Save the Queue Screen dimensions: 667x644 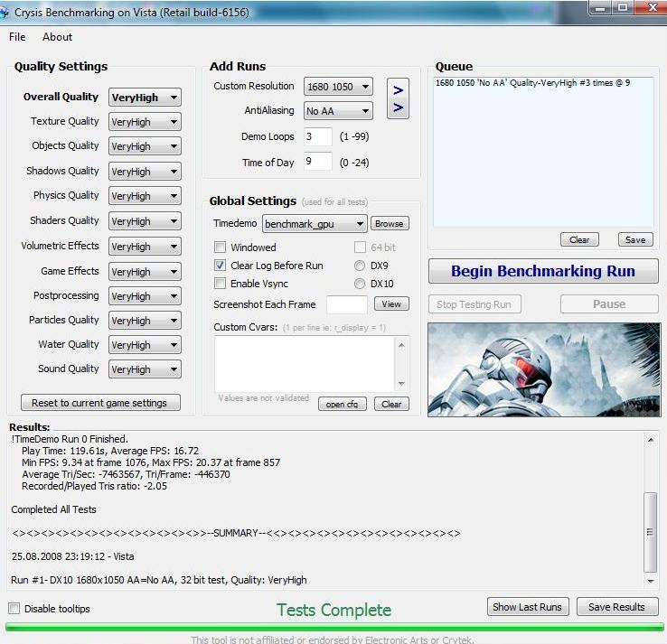tap(635, 239)
